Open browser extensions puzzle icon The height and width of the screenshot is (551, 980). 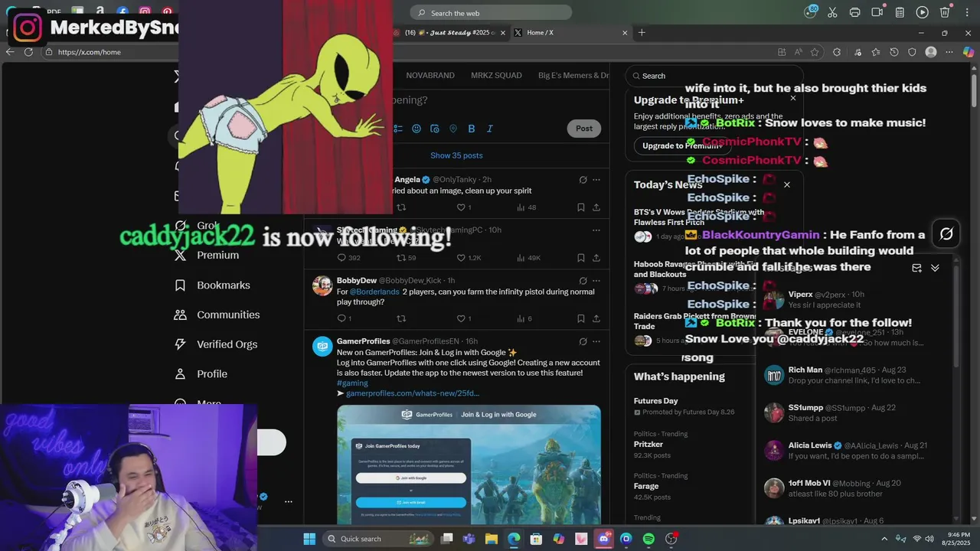[837, 52]
